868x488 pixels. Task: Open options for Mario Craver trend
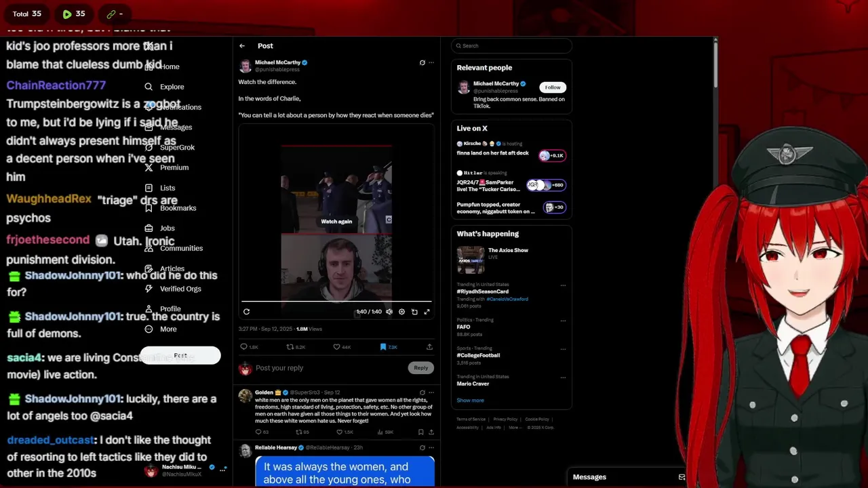coord(563,378)
